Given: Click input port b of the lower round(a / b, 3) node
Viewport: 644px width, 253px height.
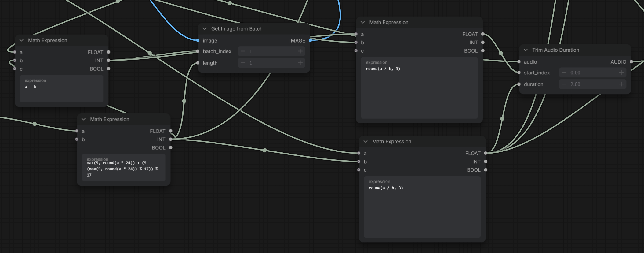Looking at the screenshot, I should (359, 162).
